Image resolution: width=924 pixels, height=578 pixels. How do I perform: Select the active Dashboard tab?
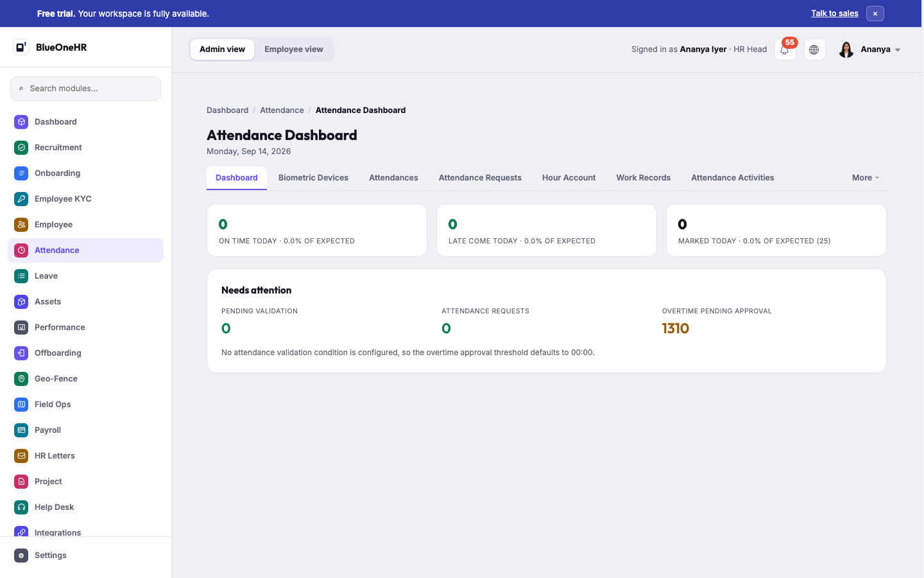click(x=237, y=178)
